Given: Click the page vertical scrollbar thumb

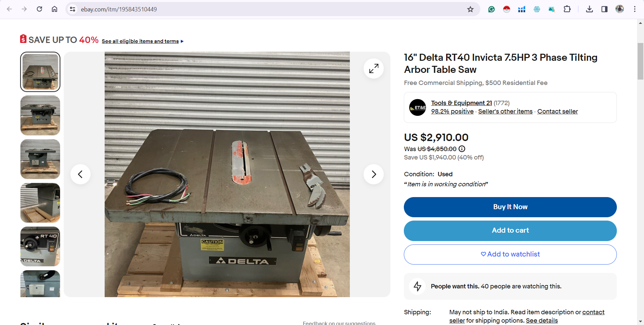Looking at the screenshot, I should pyautogui.click(x=640, y=61).
